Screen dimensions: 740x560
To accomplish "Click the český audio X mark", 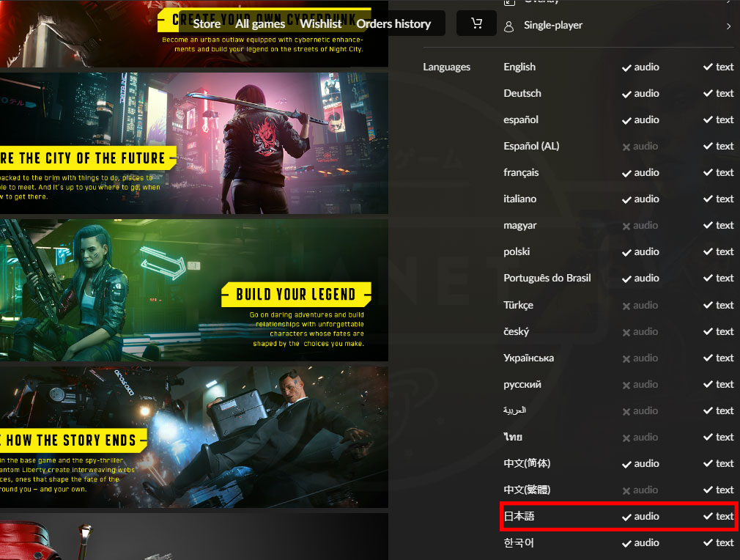I will click(x=626, y=333).
